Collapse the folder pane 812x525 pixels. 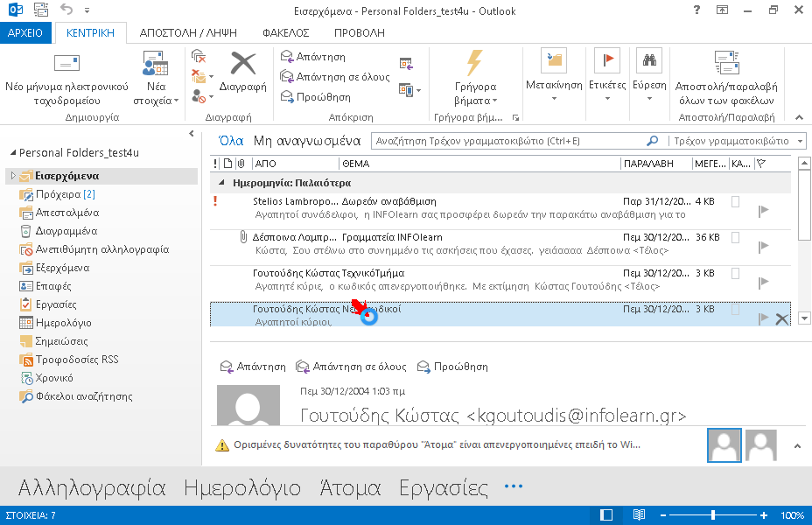tap(192, 134)
